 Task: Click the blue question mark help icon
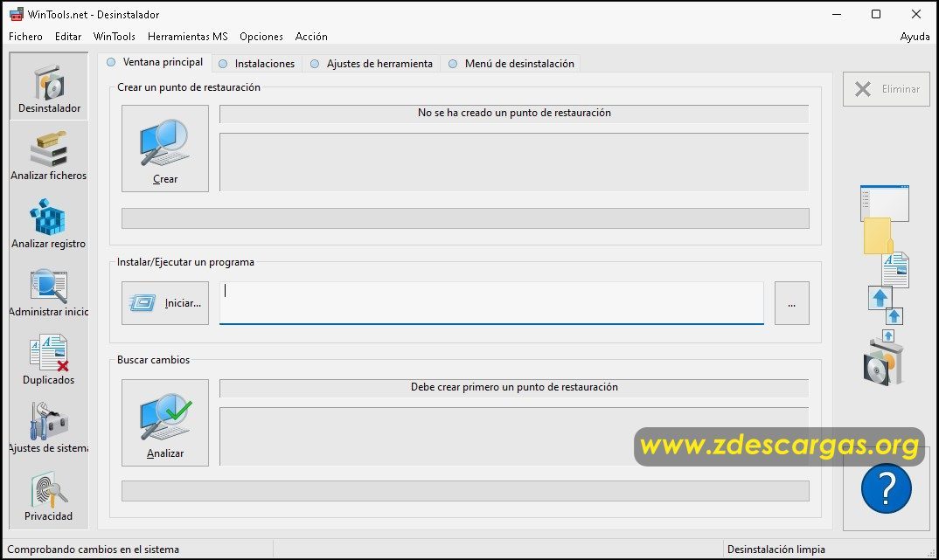[887, 488]
